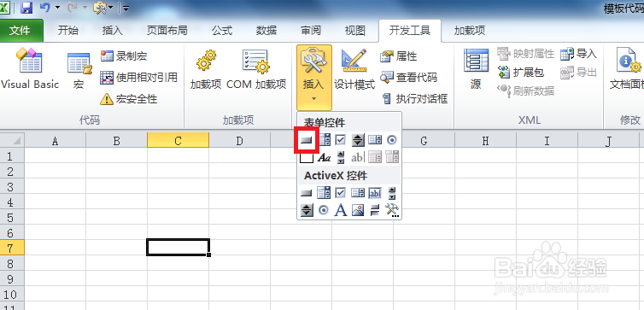Switch to the 插入 ribbon tab
The width and height of the screenshot is (644, 310).
[x=112, y=31]
